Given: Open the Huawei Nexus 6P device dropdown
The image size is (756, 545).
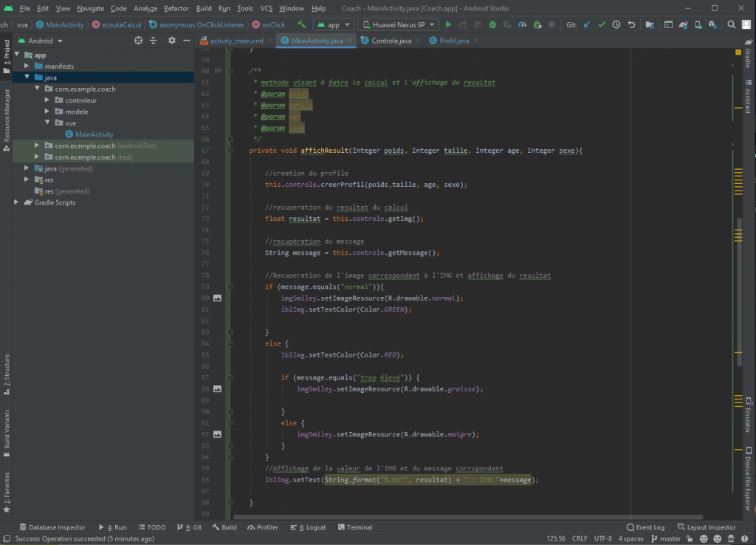Looking at the screenshot, I should (397, 24).
